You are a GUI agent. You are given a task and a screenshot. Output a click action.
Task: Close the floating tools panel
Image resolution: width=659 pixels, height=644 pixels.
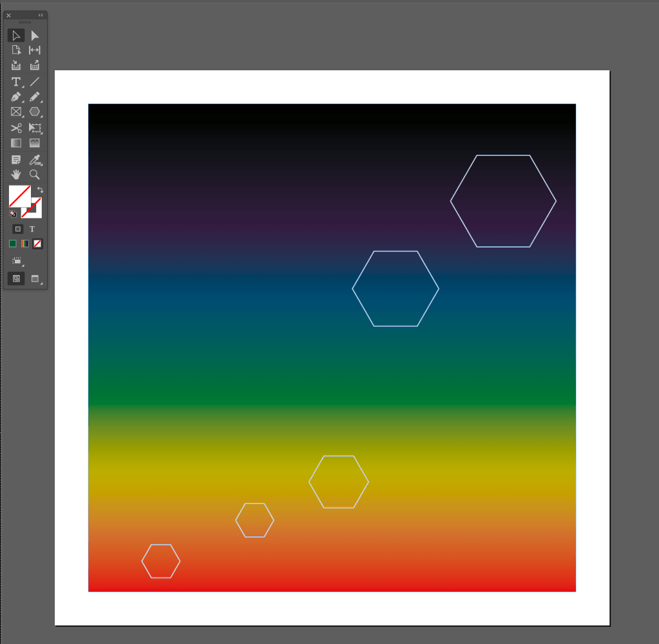pos(9,15)
